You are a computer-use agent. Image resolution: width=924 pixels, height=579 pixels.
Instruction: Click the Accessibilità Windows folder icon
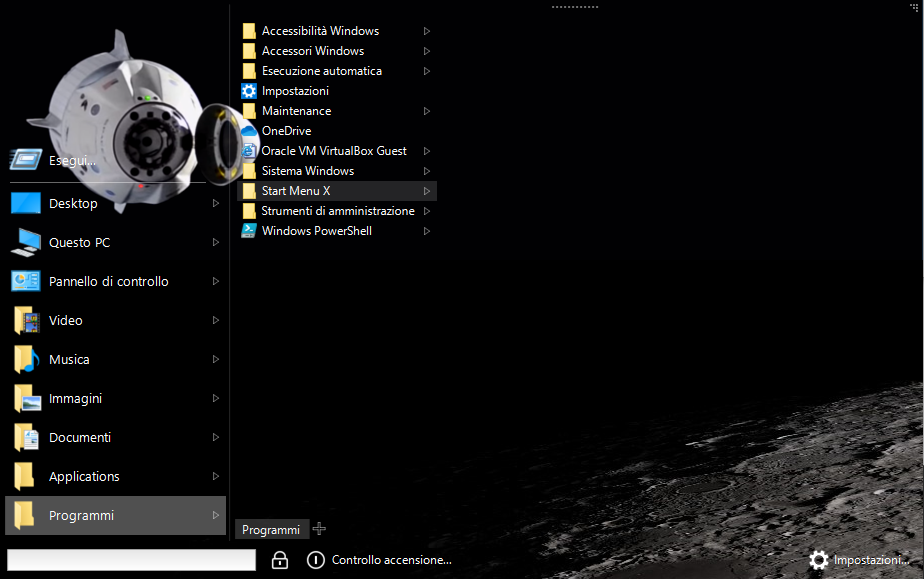tap(249, 31)
